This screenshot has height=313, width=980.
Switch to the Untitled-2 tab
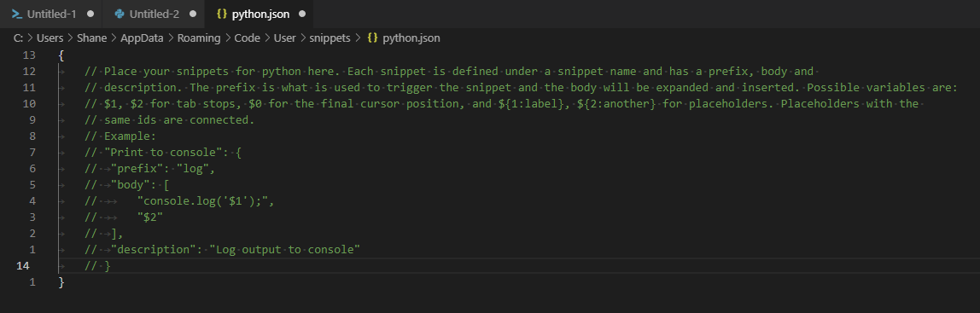(x=154, y=14)
